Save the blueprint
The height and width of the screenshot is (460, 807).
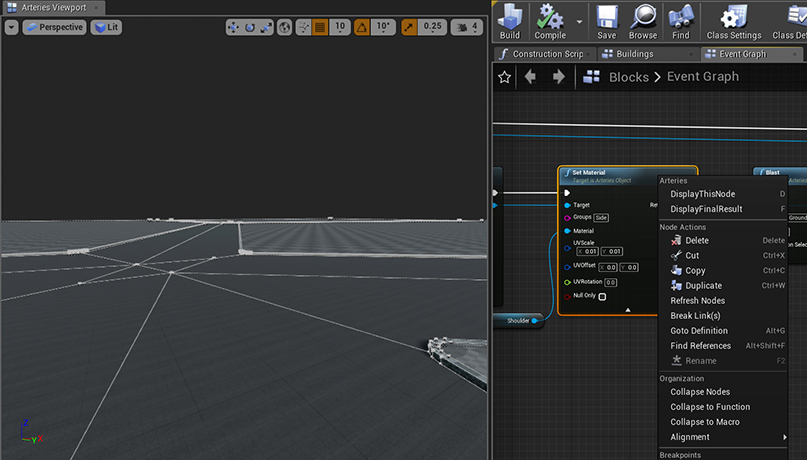pyautogui.click(x=607, y=21)
